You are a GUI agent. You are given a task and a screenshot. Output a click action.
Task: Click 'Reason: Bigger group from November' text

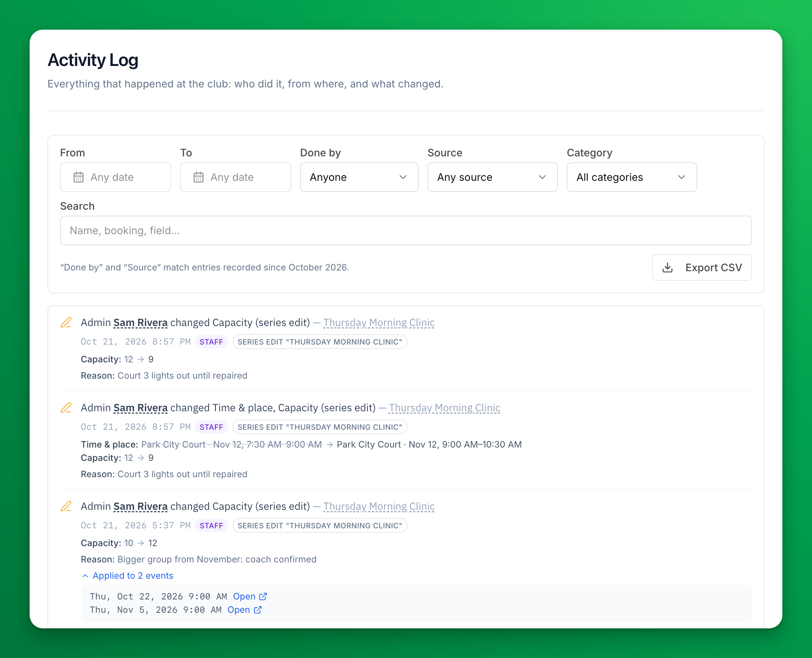point(199,559)
